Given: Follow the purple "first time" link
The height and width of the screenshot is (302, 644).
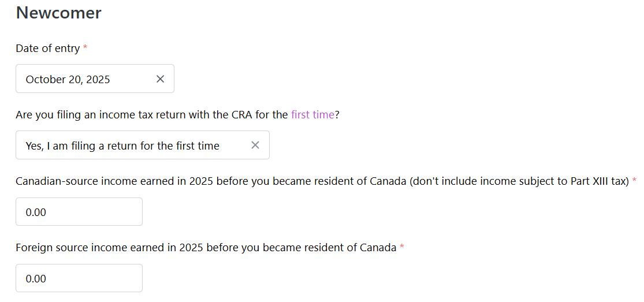Looking at the screenshot, I should [x=312, y=115].
